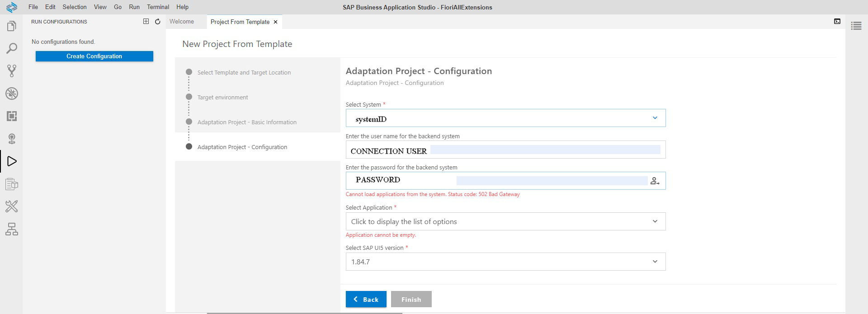Image resolution: width=868 pixels, height=314 pixels.
Task: Click the backend user name input field
Action: (x=505, y=150)
